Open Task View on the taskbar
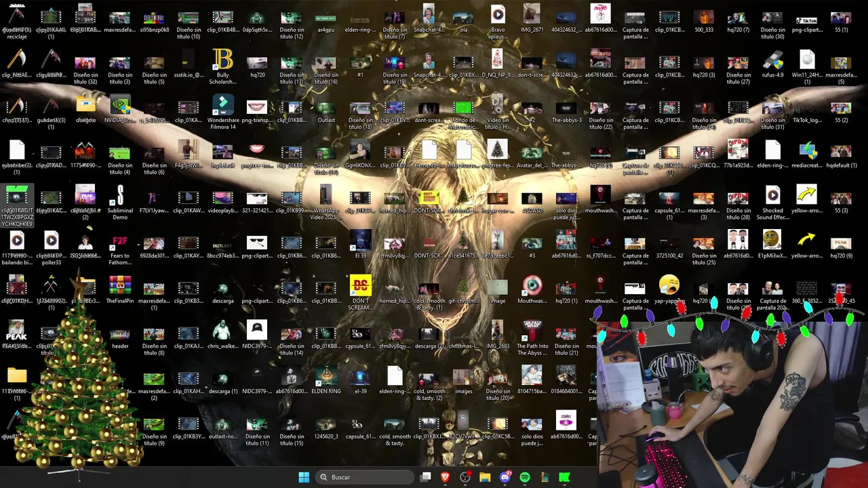868x488 pixels. (x=425, y=477)
